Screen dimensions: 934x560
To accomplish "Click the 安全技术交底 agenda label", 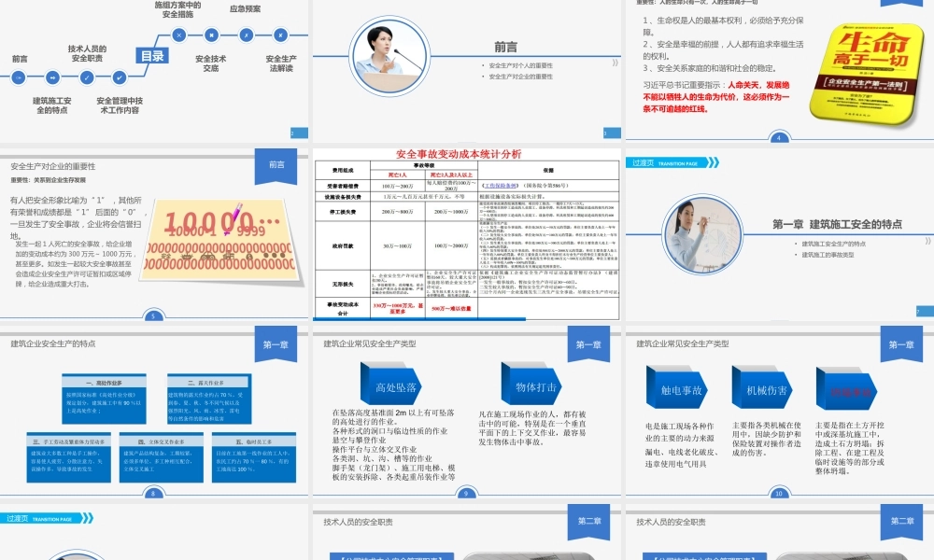I will [211, 63].
